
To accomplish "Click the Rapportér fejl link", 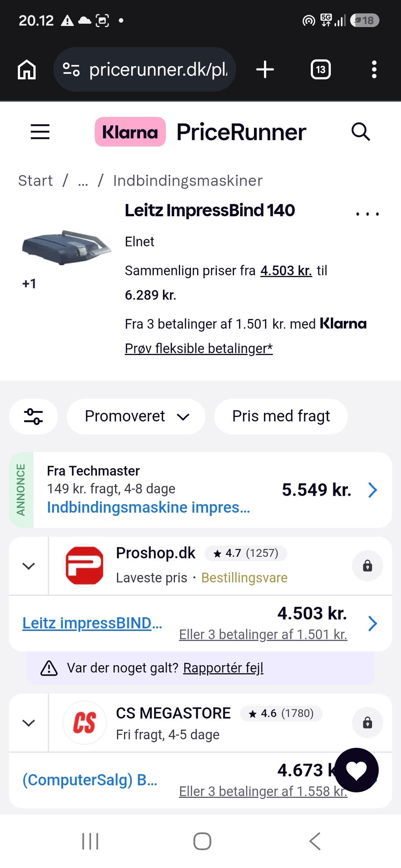I will tap(223, 668).
